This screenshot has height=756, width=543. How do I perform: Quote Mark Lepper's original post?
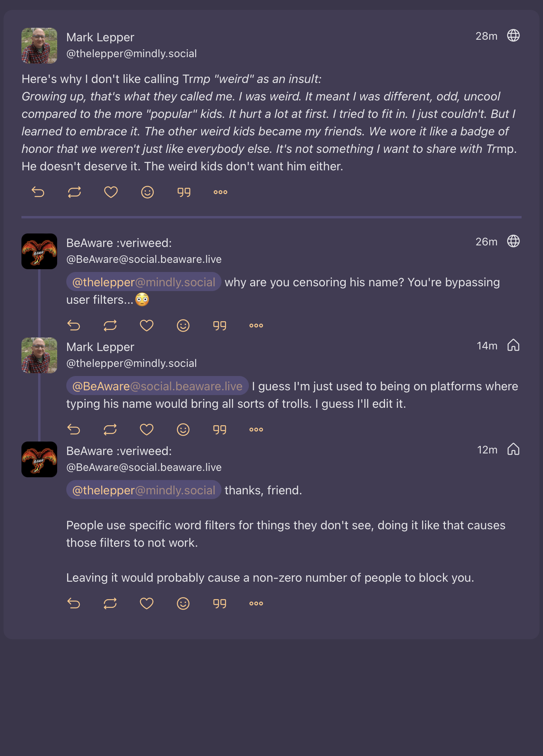[184, 192]
